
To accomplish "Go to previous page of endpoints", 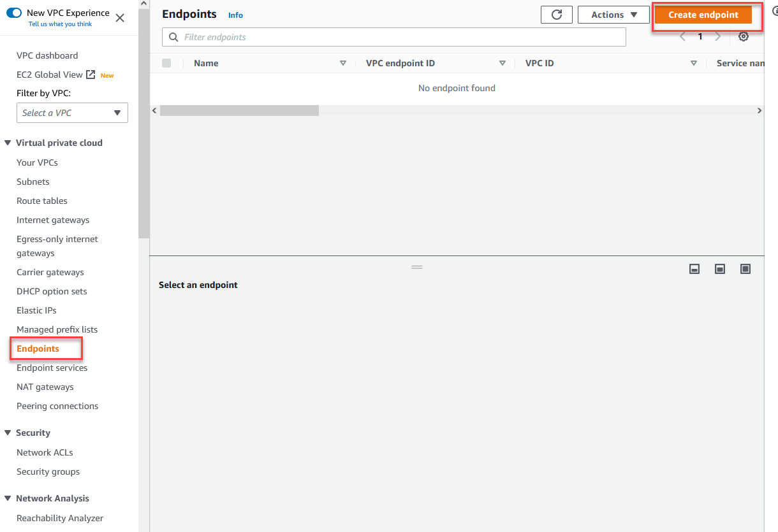I will click(x=683, y=37).
